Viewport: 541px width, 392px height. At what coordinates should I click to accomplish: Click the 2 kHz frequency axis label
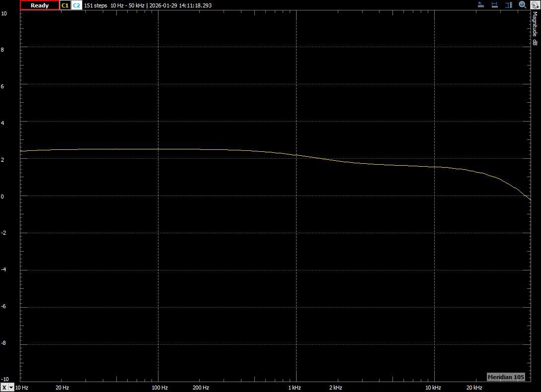click(x=336, y=388)
